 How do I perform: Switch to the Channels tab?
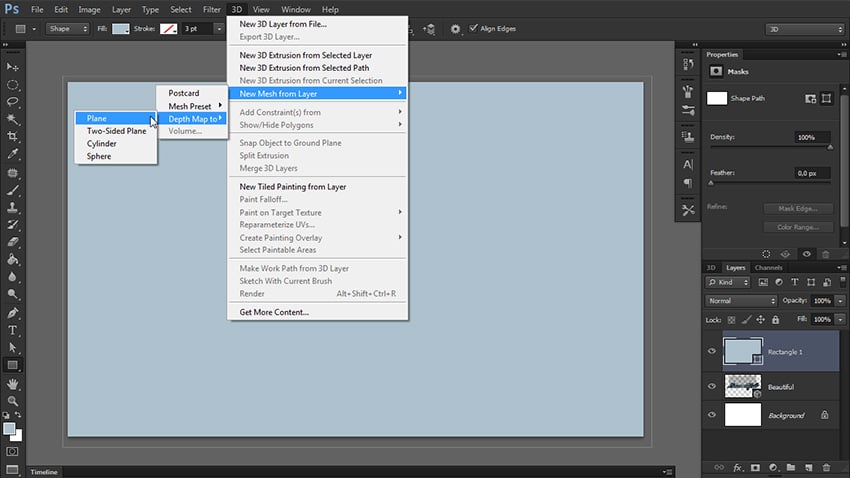tap(768, 268)
